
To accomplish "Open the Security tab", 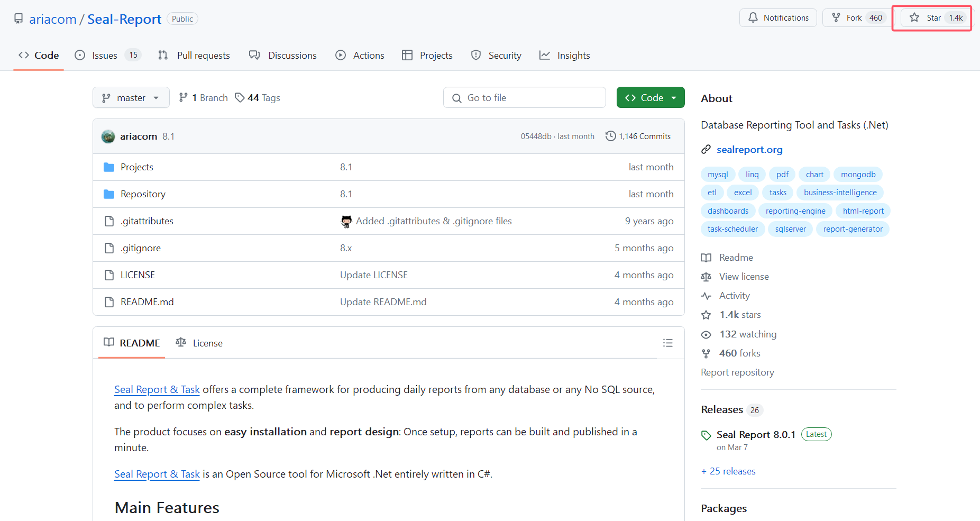I will pyautogui.click(x=496, y=56).
